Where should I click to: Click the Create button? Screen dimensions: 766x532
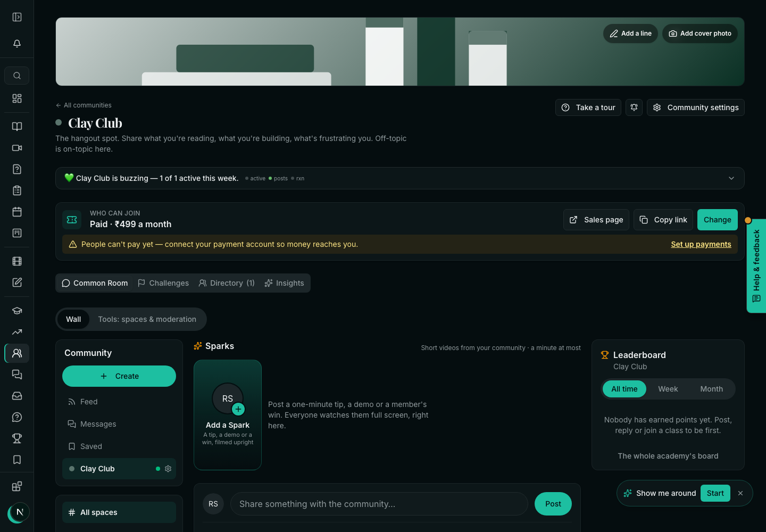coord(119,376)
